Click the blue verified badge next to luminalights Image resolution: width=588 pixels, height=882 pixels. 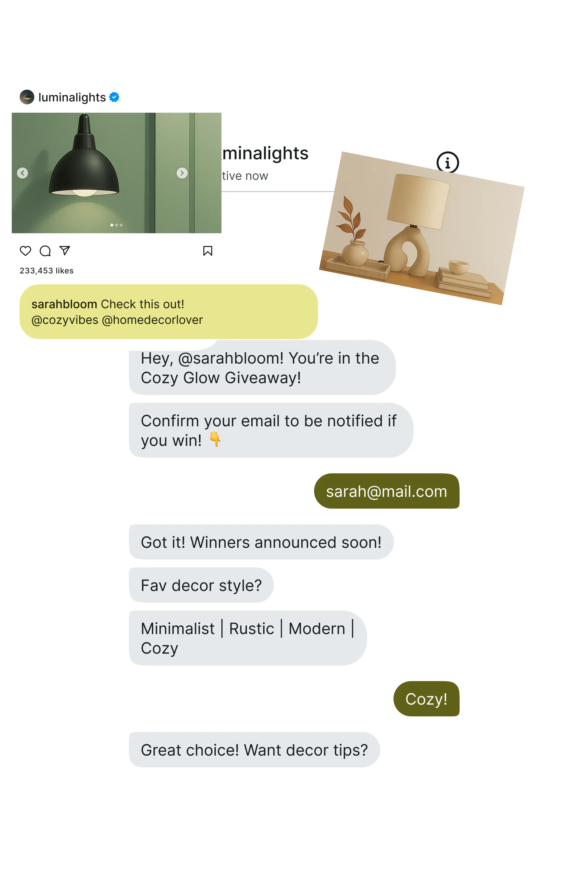click(x=114, y=97)
